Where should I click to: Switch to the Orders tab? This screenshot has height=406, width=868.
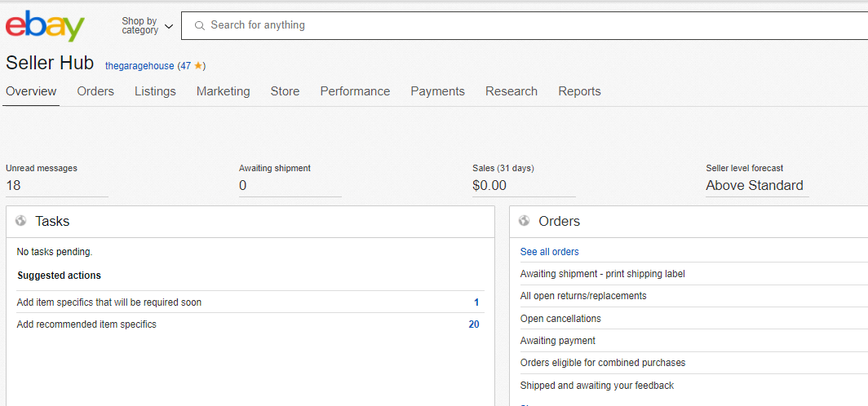[95, 91]
